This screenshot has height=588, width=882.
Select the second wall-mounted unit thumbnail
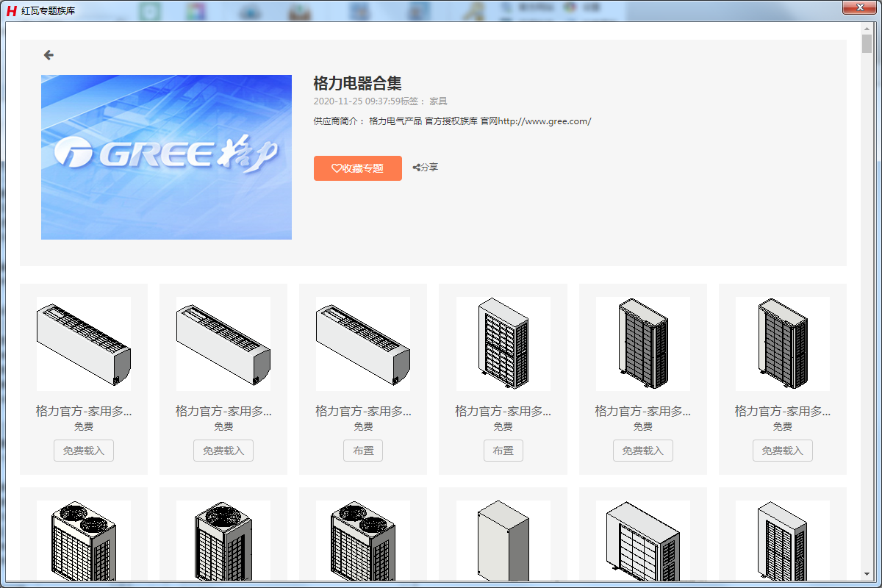(223, 344)
